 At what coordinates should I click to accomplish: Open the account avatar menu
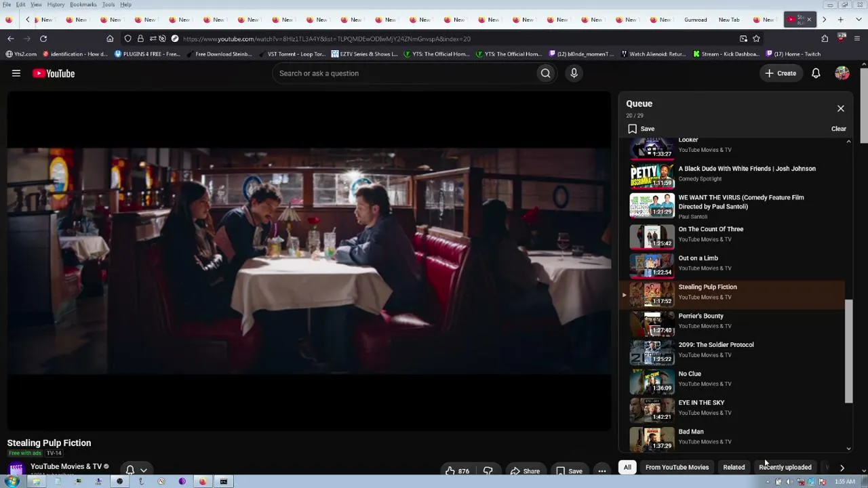point(842,73)
